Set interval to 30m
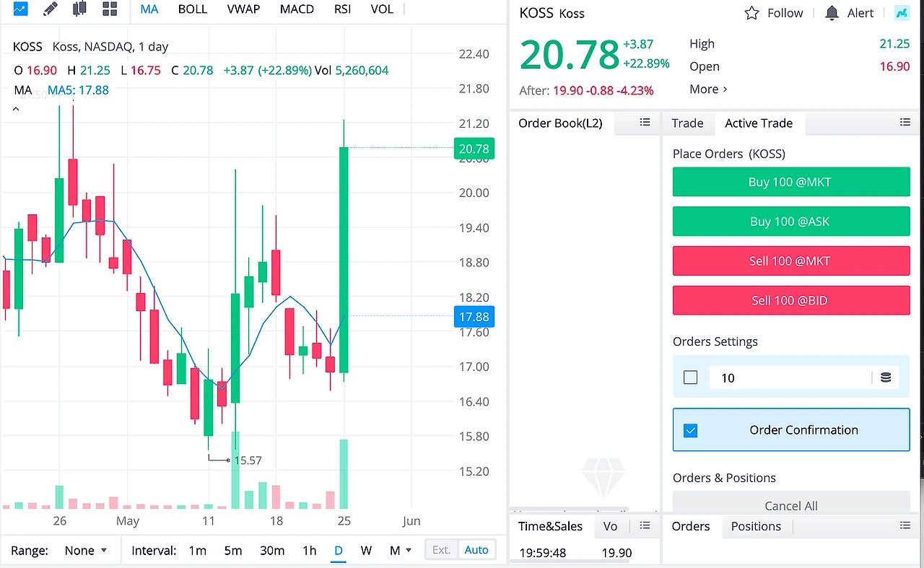 [x=272, y=551]
